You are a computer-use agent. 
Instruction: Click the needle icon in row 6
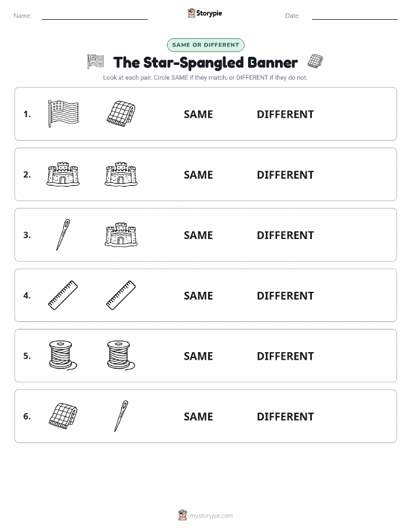click(x=121, y=416)
